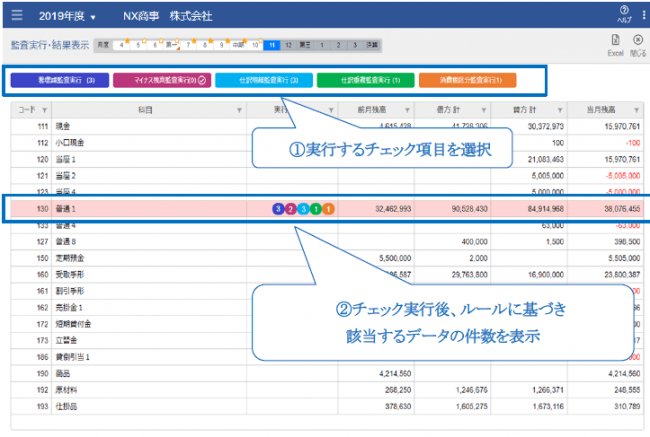Click the 5,500,000 value in 定期預金 row
The width and height of the screenshot is (650, 437).
click(x=395, y=258)
